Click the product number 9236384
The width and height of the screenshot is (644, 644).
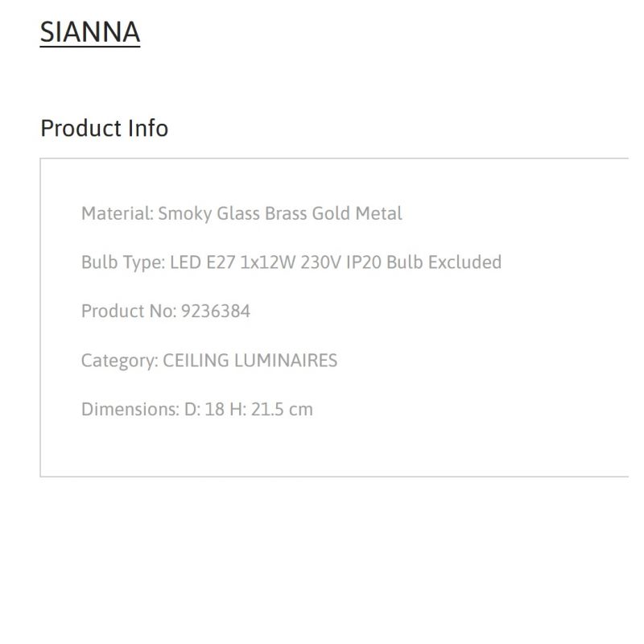(x=216, y=312)
